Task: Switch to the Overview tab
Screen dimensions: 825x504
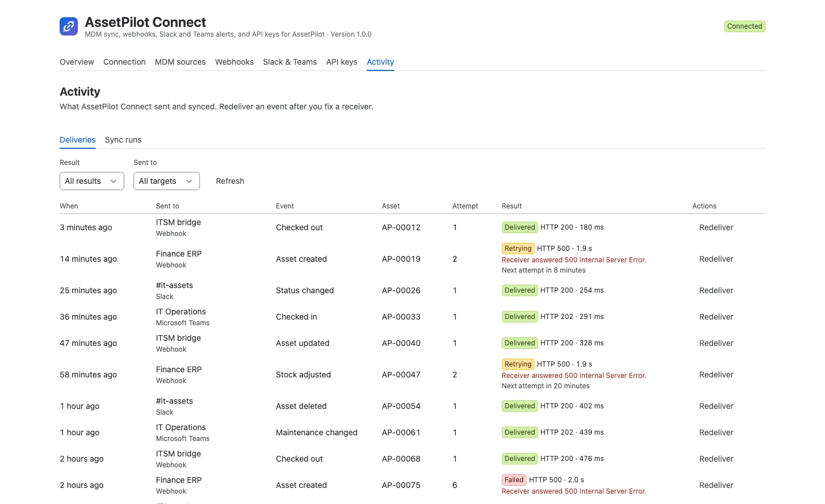Action: pos(77,62)
